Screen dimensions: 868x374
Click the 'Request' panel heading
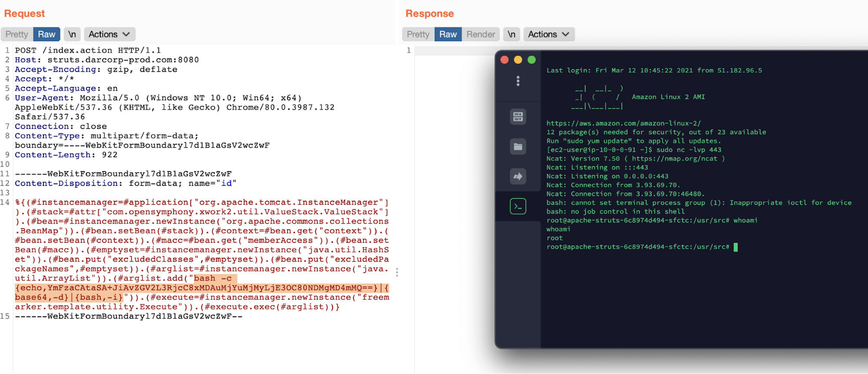24,13
